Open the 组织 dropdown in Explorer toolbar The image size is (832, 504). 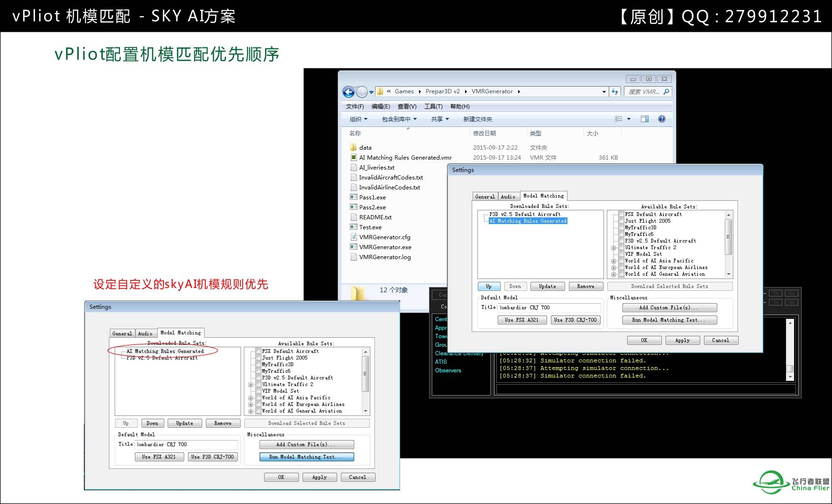pos(358,119)
